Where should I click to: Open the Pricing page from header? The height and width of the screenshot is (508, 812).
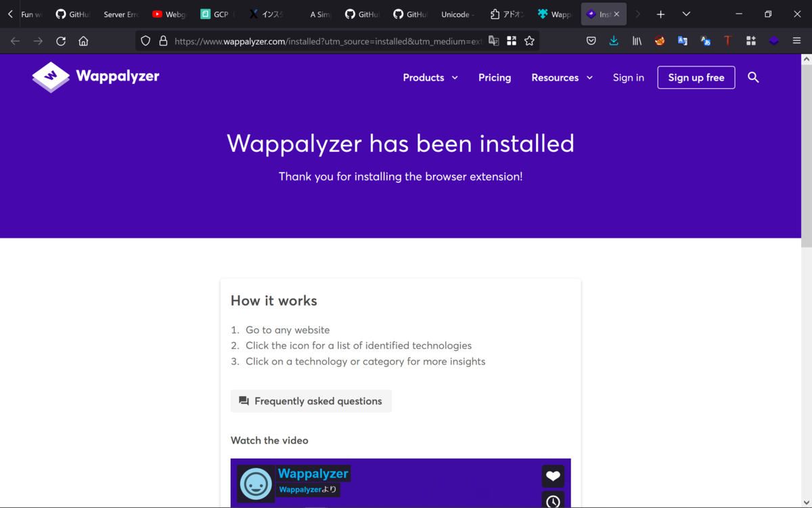click(495, 77)
